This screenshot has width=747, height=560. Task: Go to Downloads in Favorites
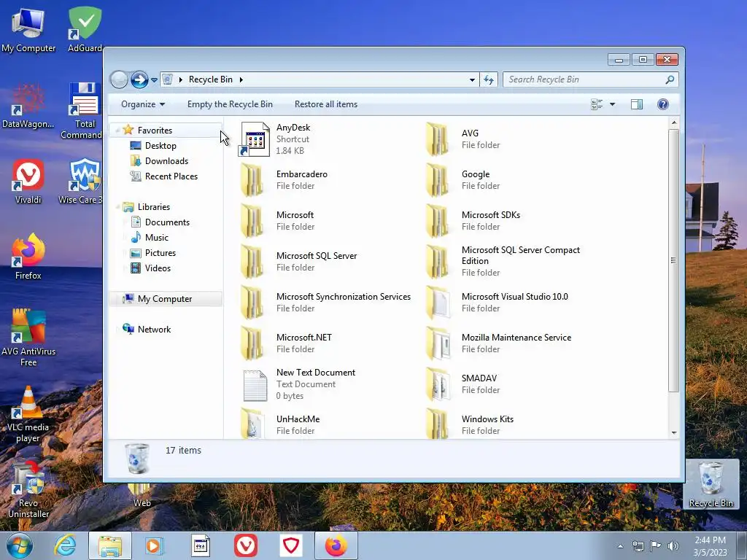(x=167, y=161)
